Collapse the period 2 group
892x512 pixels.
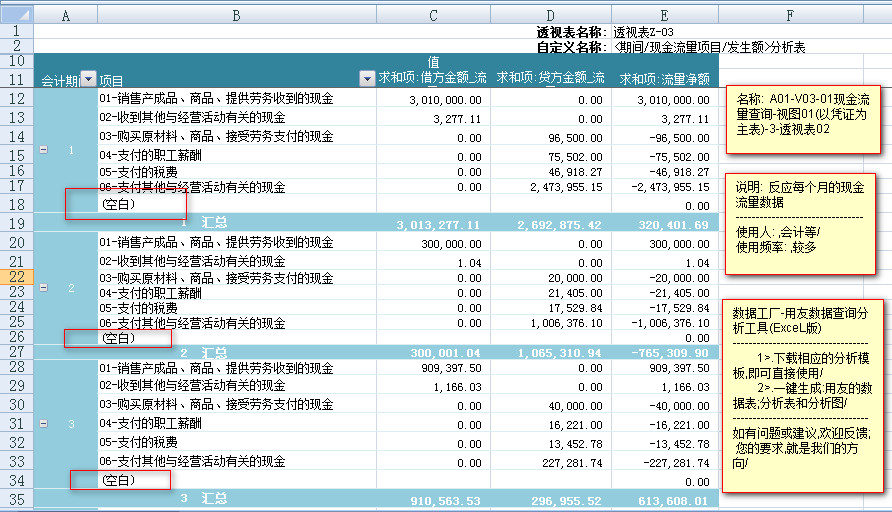(43, 287)
